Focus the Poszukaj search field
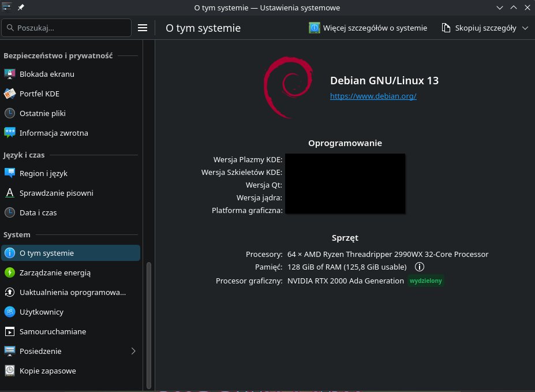535x392 pixels. [x=66, y=28]
